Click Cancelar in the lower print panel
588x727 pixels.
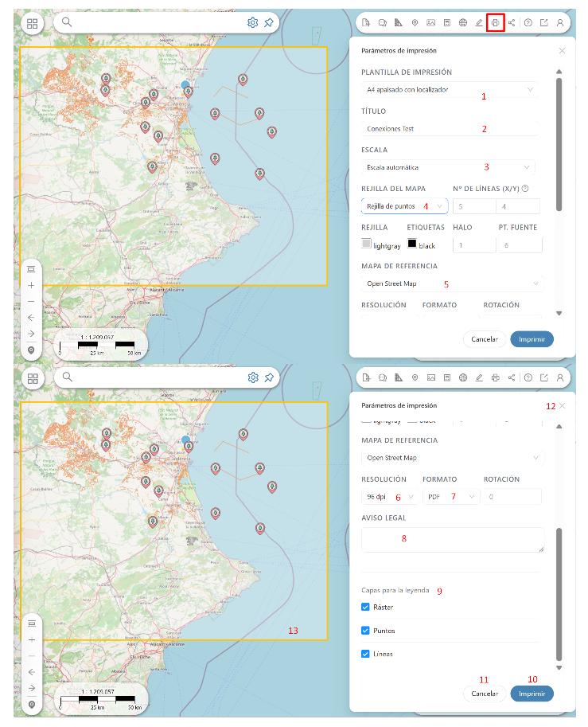[485, 694]
